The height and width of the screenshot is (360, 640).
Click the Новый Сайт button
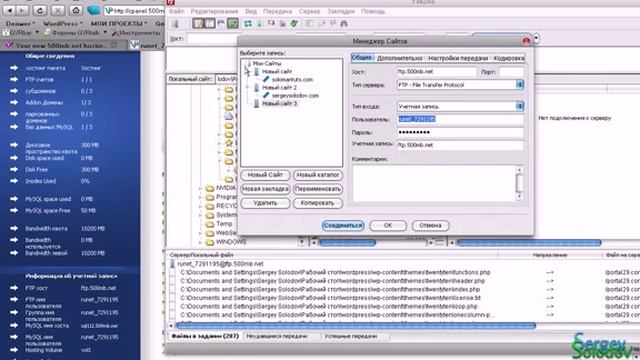pyautogui.click(x=265, y=175)
